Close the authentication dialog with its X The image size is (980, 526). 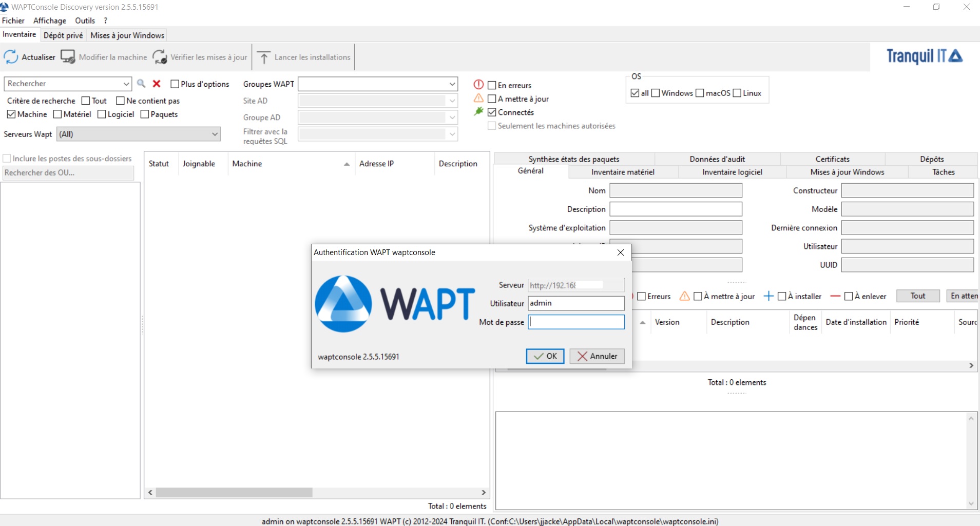coord(621,252)
